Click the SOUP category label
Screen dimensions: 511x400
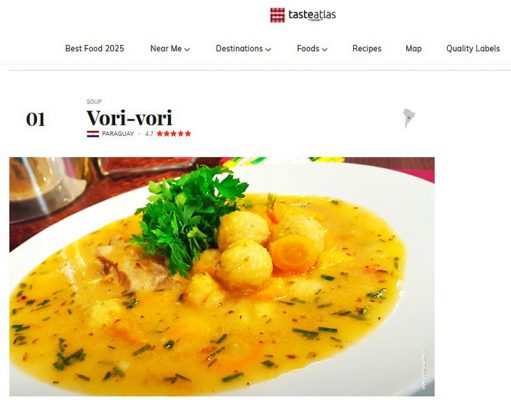[94, 102]
